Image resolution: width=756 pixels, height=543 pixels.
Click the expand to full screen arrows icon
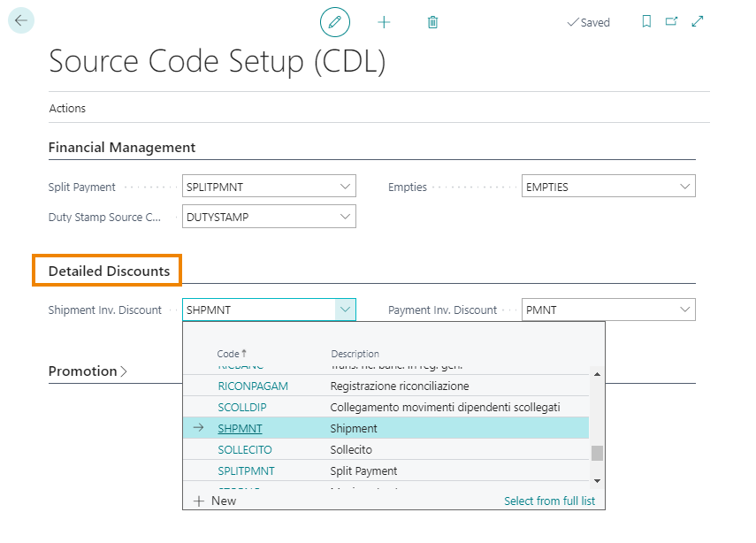pyautogui.click(x=698, y=21)
